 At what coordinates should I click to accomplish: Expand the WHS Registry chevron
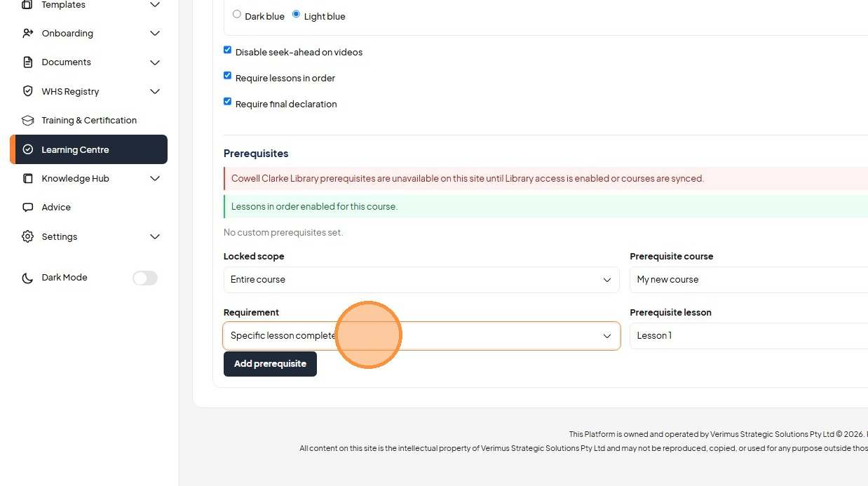pos(155,91)
